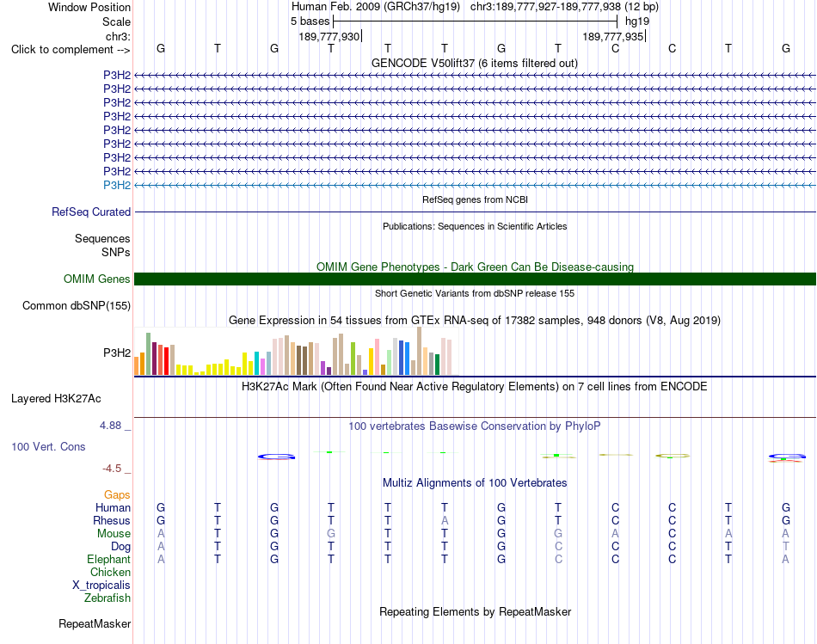Click 'Human Feb. 2009 (GRCh37/hg19)' assembly text
This screenshot has height=644, width=817.
click(x=376, y=7)
